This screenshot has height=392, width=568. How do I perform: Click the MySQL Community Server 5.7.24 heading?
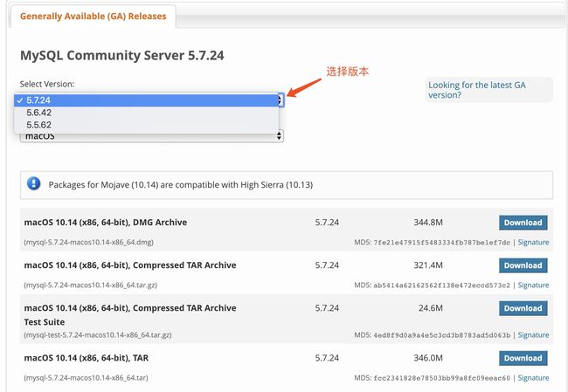click(122, 55)
